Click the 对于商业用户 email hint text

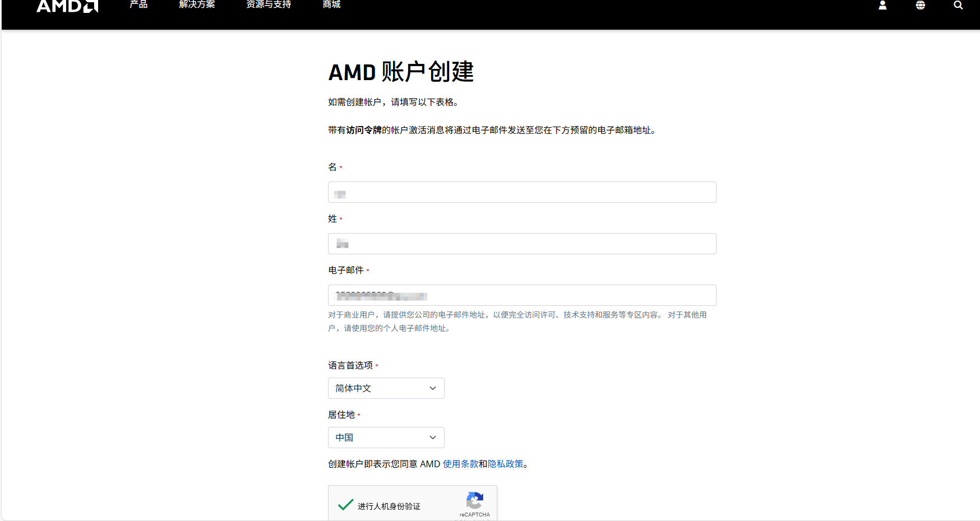click(x=517, y=322)
